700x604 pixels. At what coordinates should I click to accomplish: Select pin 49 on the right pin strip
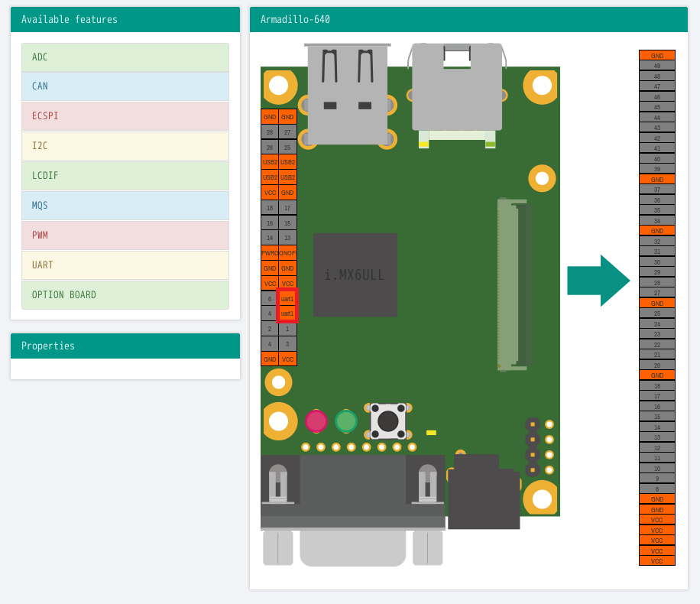656,66
